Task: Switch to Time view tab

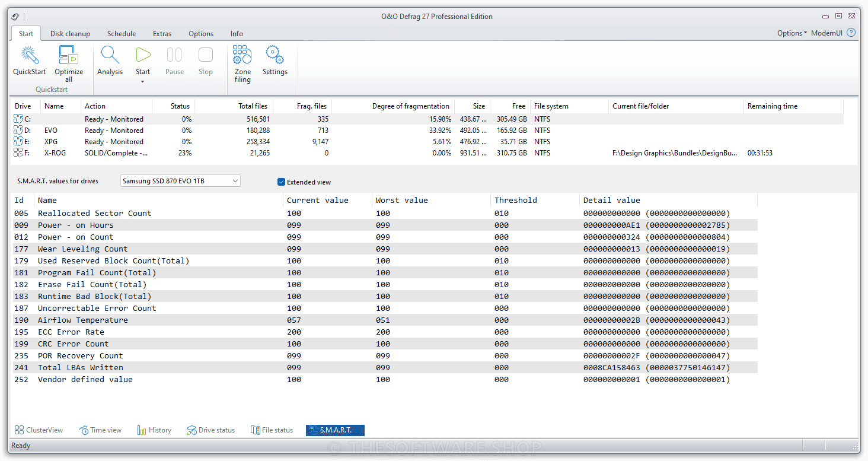Action: point(101,430)
